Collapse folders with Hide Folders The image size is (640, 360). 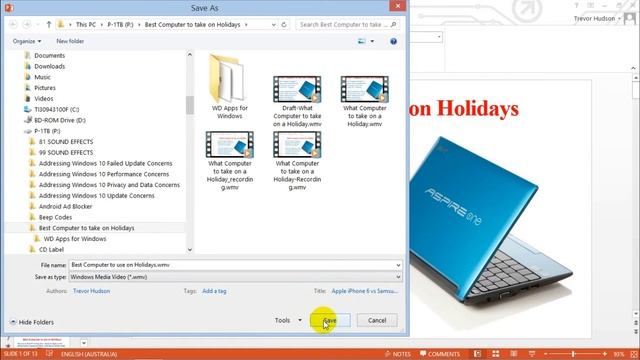(x=31, y=322)
